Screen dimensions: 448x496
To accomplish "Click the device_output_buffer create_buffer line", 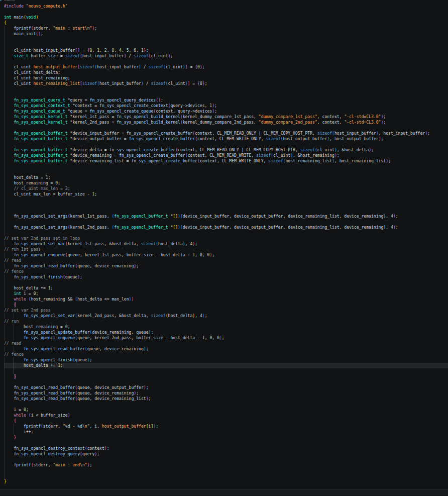I will tap(198, 139).
